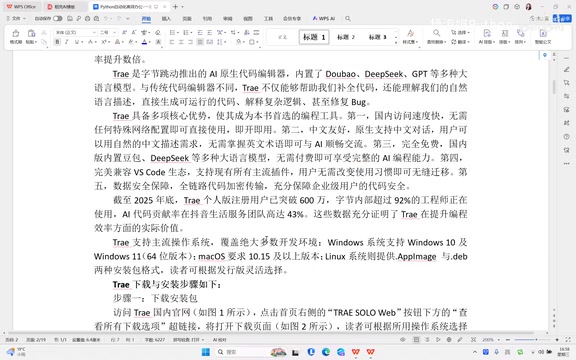The height and width of the screenshot is (360, 576).
Task: Open the pen tool in right sidebar
Action: click(x=566, y=69)
